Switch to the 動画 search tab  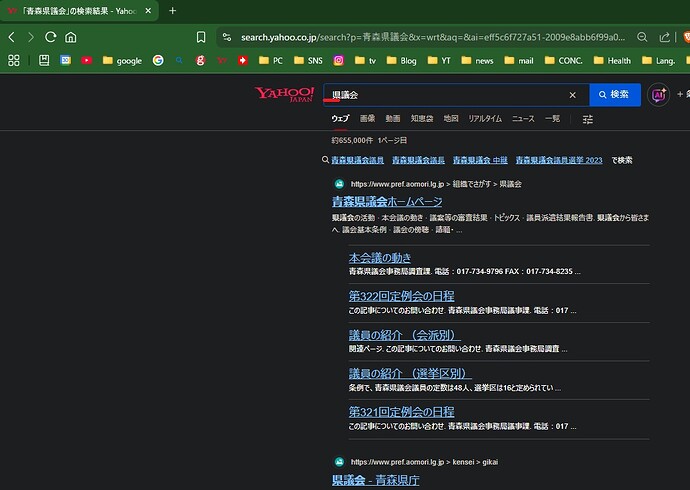[x=393, y=118]
